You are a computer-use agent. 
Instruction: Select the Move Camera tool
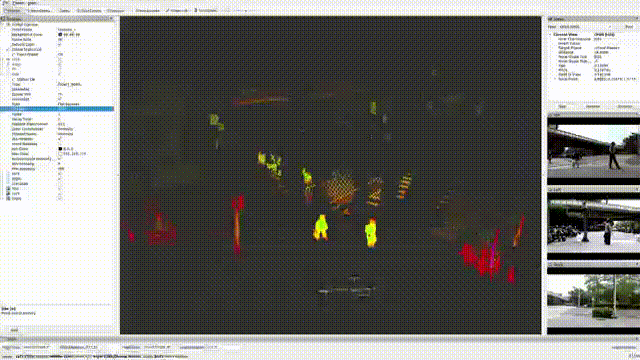(40, 11)
